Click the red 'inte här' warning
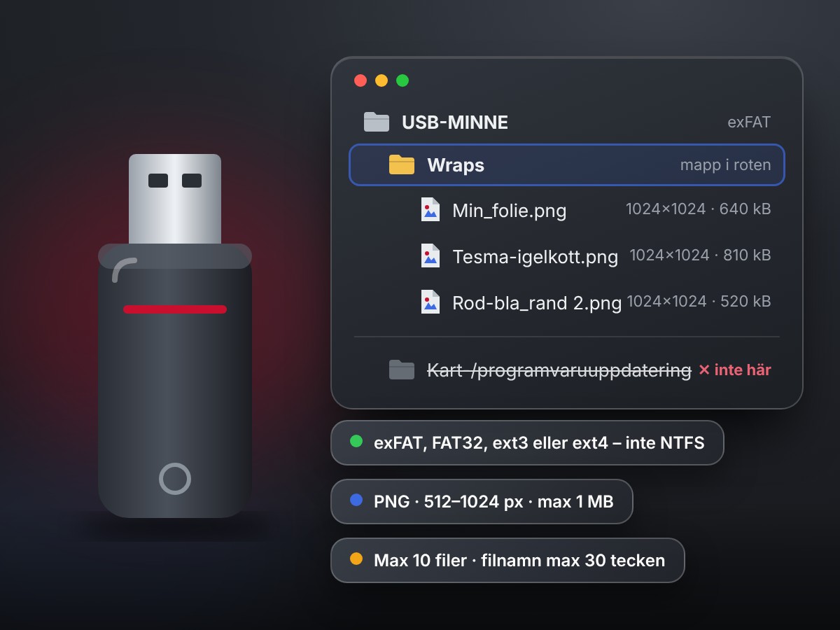The height and width of the screenshot is (630, 840). (x=735, y=370)
